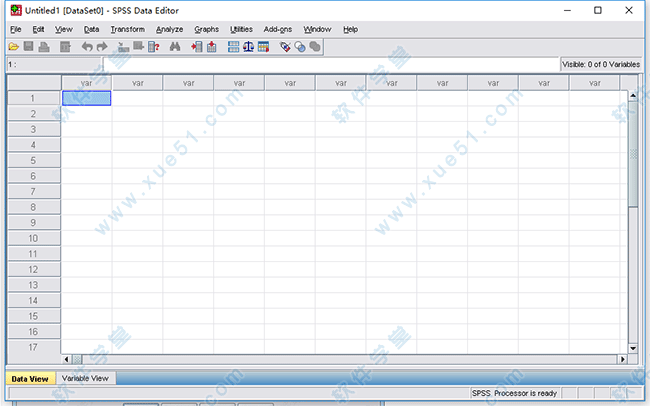Click the Find binoculars icon

[175, 47]
